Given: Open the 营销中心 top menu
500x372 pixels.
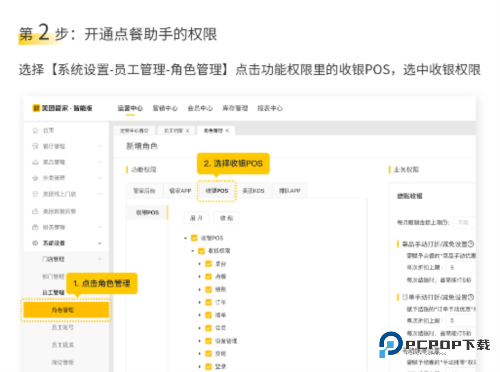Looking at the screenshot, I should pyautogui.click(x=165, y=108).
